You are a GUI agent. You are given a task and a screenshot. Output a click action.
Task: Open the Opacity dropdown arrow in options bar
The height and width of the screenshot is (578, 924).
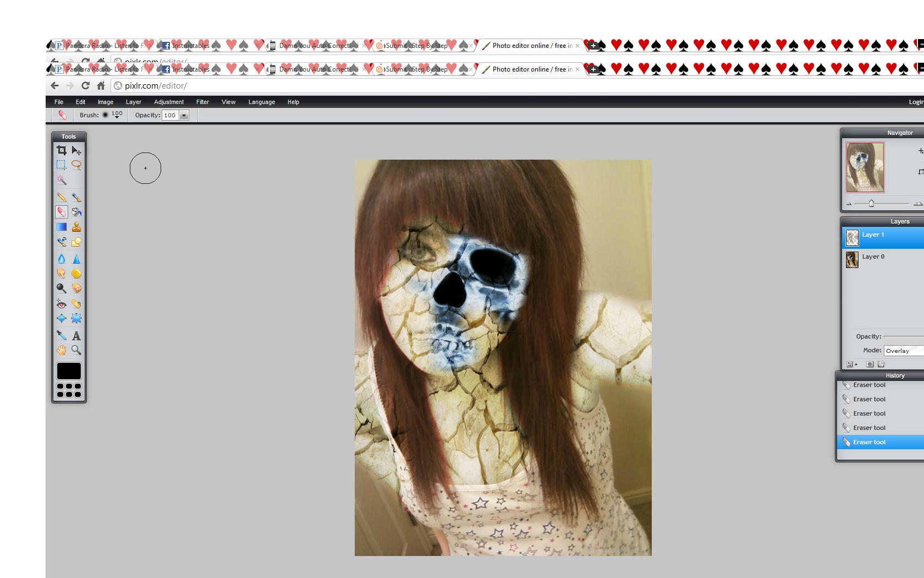pos(184,115)
